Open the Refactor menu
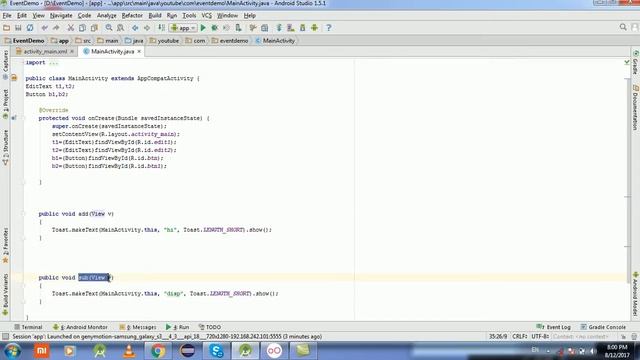 click(132, 16)
